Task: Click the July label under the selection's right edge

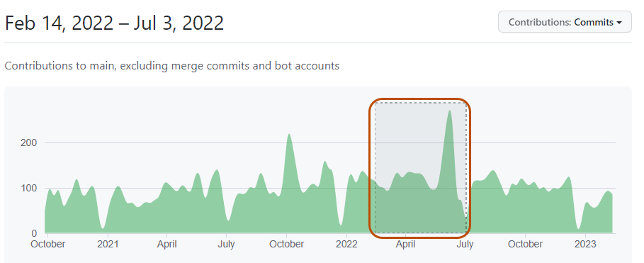Action: tap(465, 244)
